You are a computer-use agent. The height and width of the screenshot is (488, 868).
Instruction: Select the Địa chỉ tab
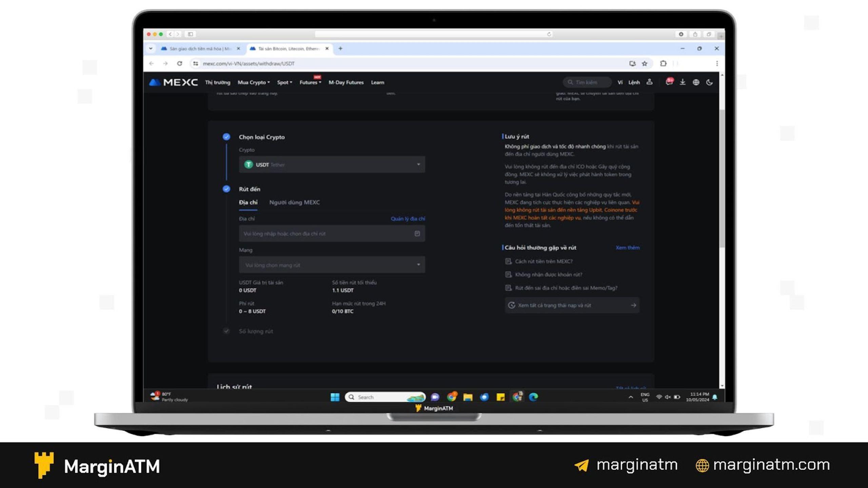click(x=248, y=202)
